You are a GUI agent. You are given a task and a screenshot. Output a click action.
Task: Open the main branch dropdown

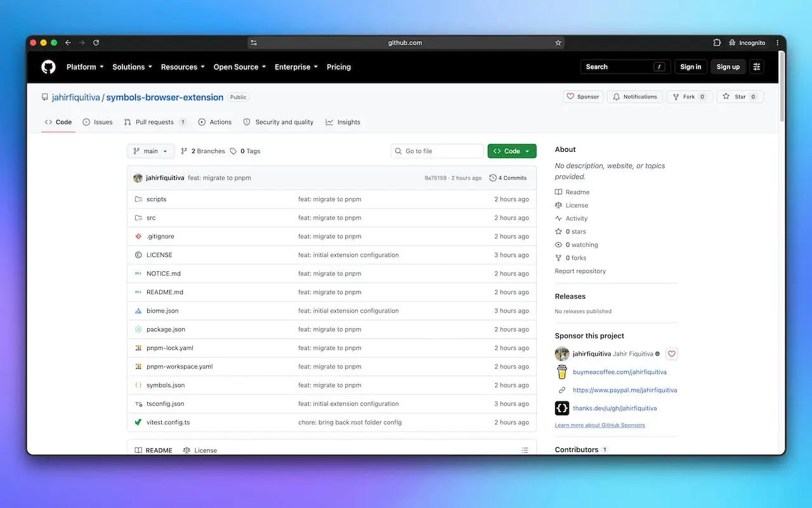pos(151,151)
